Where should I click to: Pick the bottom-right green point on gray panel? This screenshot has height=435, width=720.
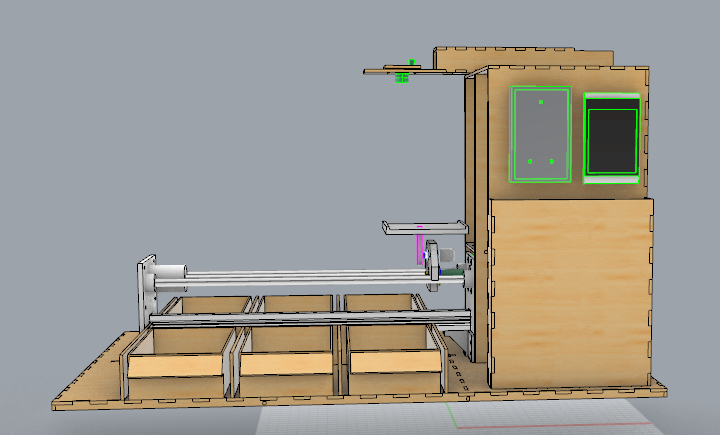point(552,161)
